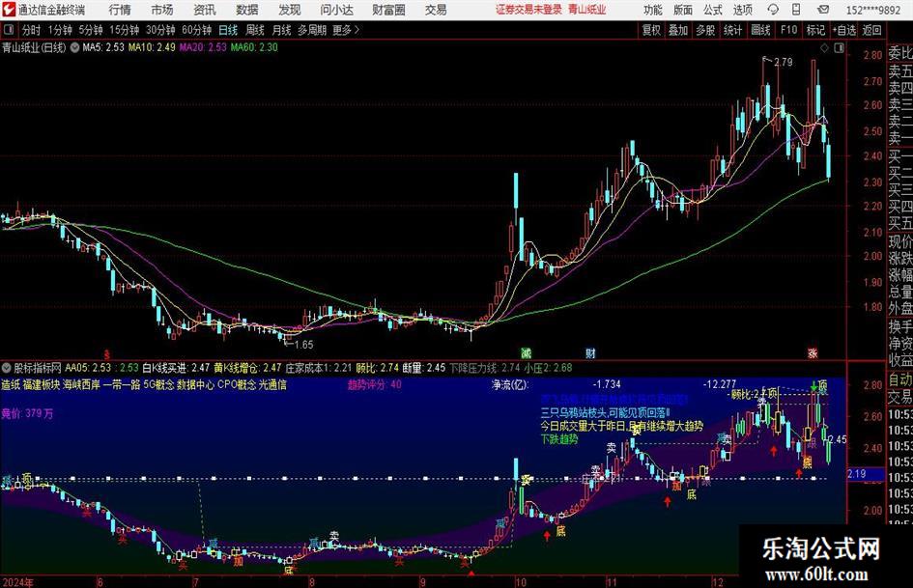This screenshot has height=588, width=913.
Task: Switch to the 分时 chart tab
Action: pyautogui.click(x=32, y=30)
